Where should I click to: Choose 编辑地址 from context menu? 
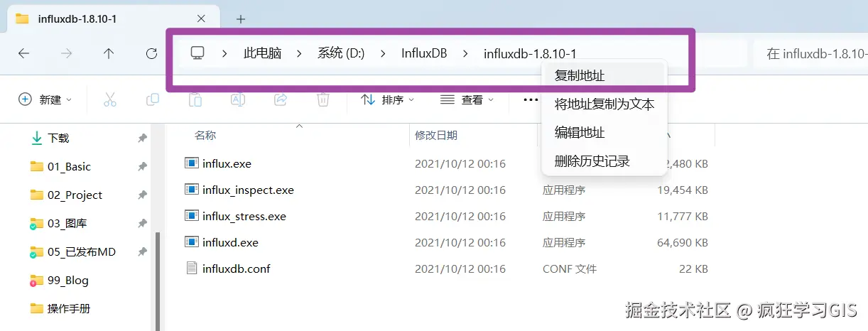point(604,133)
